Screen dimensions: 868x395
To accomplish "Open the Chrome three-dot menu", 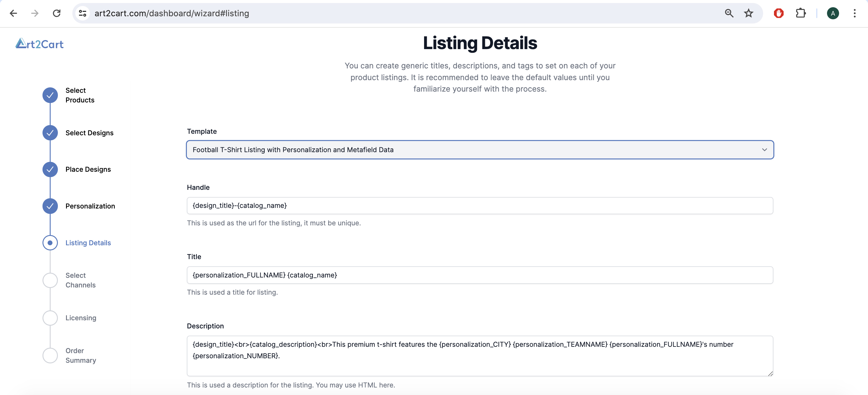I will pos(854,13).
